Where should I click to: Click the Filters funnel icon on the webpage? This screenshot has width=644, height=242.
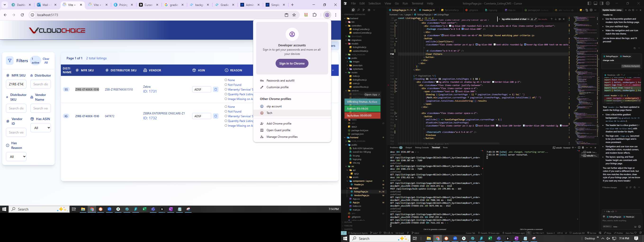coord(10,61)
